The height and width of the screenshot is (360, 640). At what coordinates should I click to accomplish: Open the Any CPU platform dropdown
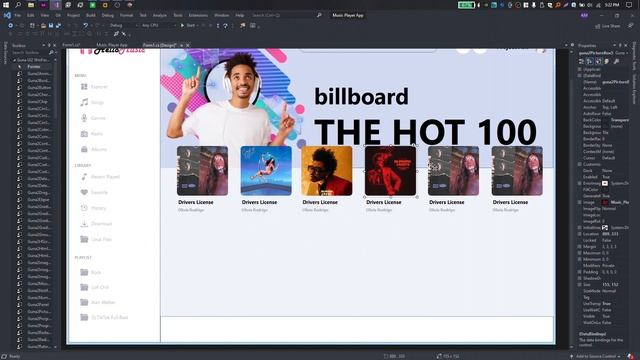click(158, 25)
